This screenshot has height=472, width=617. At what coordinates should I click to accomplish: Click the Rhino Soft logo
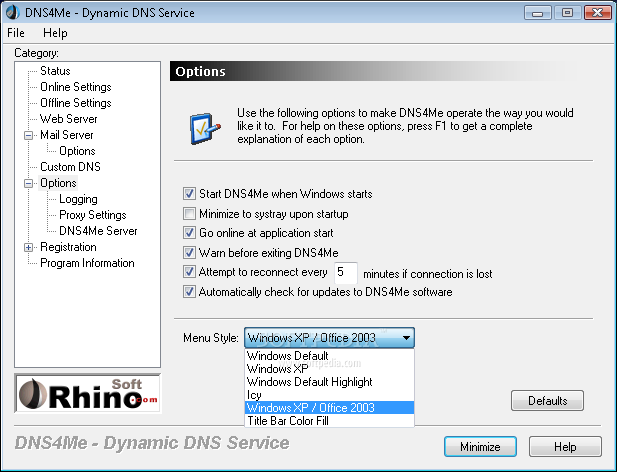pyautogui.click(x=88, y=393)
